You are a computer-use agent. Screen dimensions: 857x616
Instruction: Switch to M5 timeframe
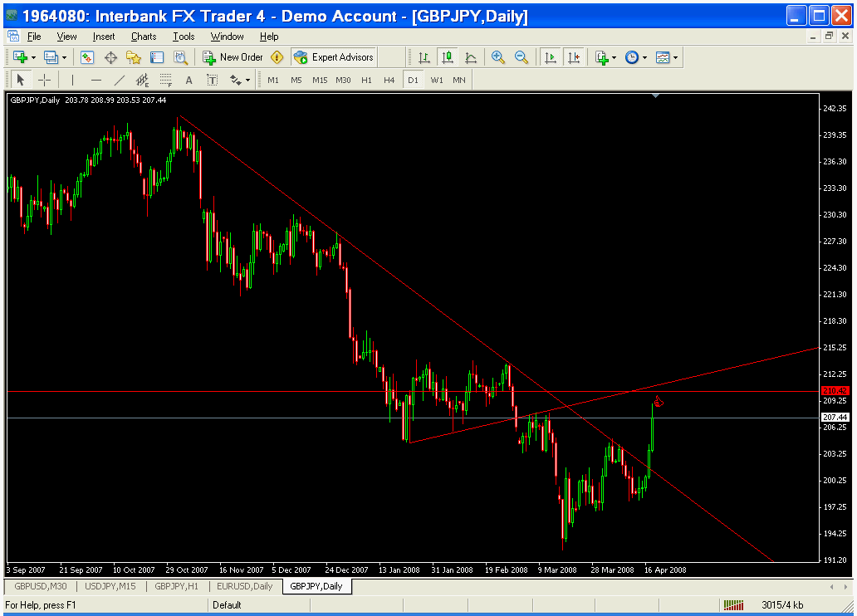[x=296, y=81]
